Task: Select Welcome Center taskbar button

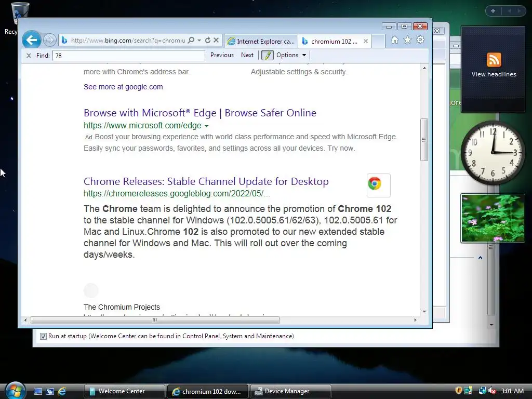Action: pyautogui.click(x=124, y=391)
